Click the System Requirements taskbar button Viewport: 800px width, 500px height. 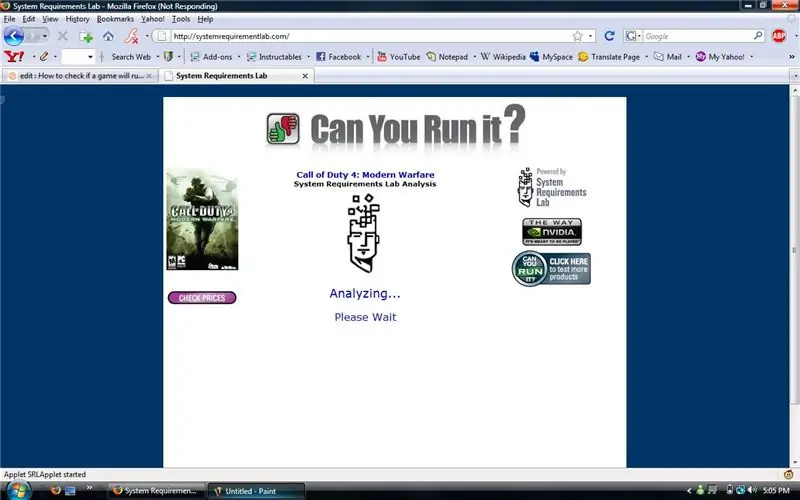pos(157,491)
